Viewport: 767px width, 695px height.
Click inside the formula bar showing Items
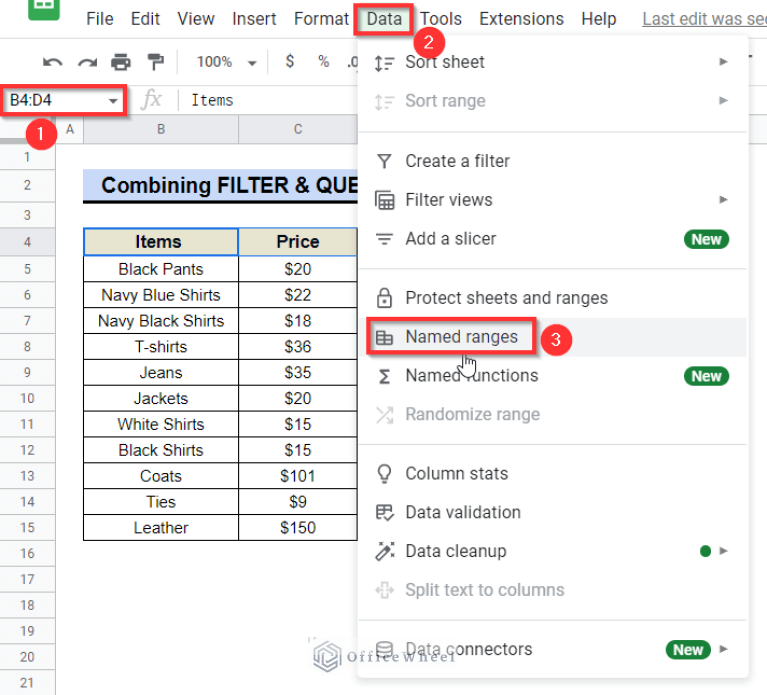[268, 100]
